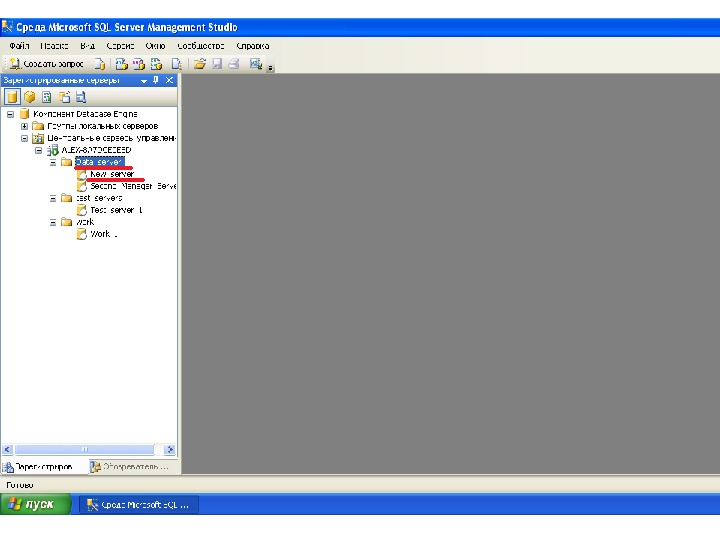This screenshot has height=540, width=720.
Task: Collapse the test servers folder node
Action: (x=53, y=198)
